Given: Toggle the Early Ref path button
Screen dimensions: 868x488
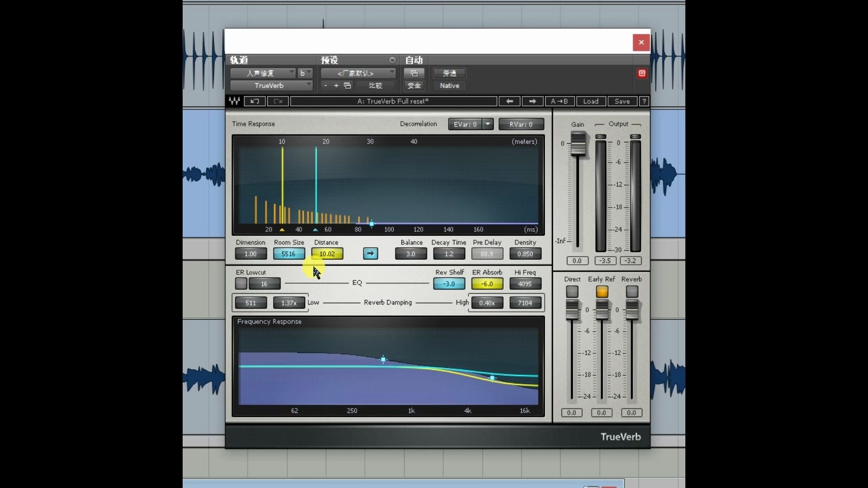Looking at the screenshot, I should (602, 292).
